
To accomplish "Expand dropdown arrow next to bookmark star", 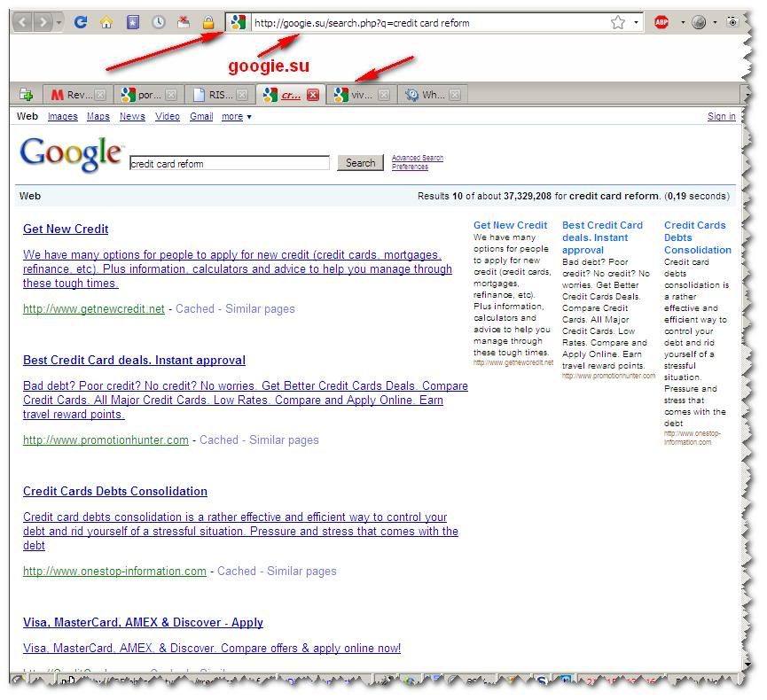I will [x=636, y=22].
